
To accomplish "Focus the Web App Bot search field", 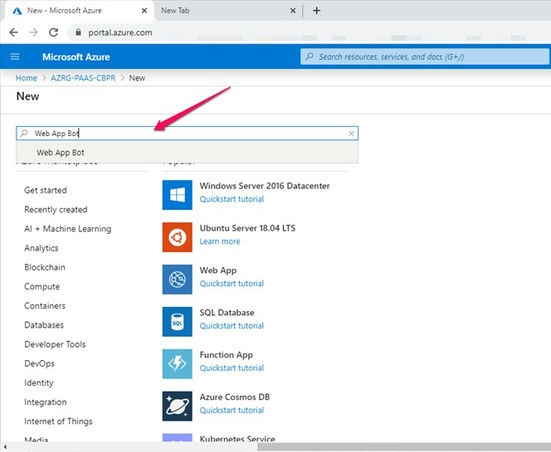I will click(187, 133).
